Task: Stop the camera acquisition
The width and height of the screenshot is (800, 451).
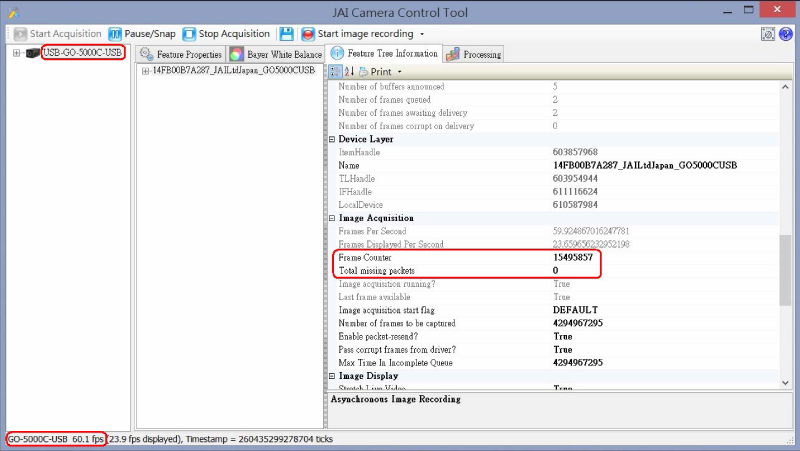Action: 230,34
